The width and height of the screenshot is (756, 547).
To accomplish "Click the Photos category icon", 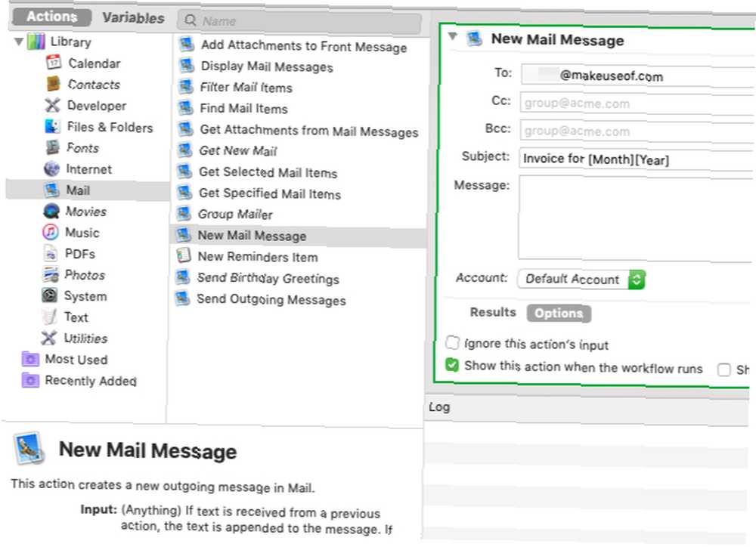I will click(x=50, y=274).
